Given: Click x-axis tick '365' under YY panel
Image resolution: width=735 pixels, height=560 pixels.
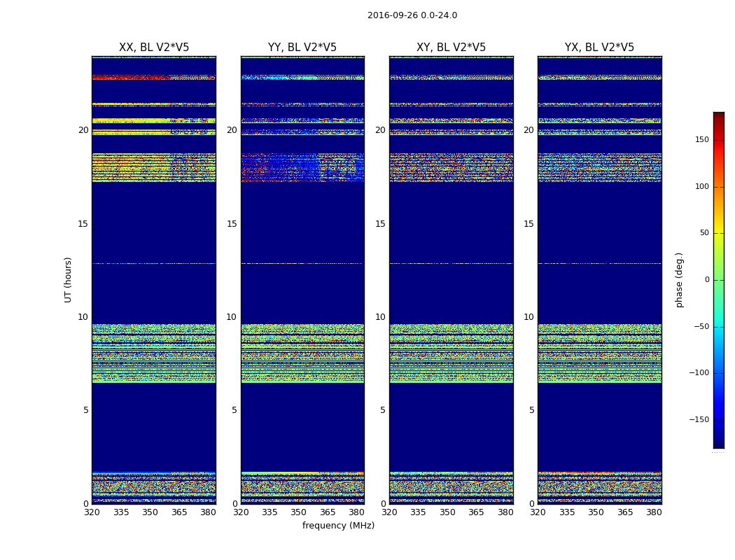Looking at the screenshot, I should (x=328, y=512).
